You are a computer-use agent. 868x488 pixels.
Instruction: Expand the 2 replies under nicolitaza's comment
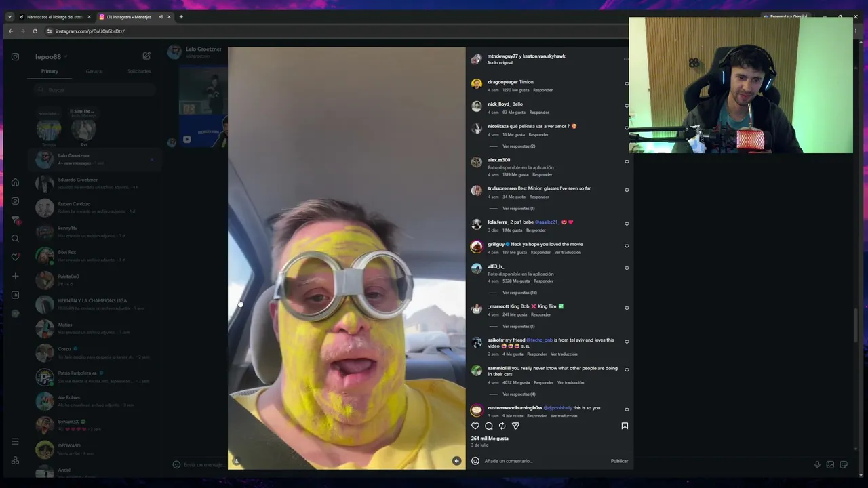[519, 146]
